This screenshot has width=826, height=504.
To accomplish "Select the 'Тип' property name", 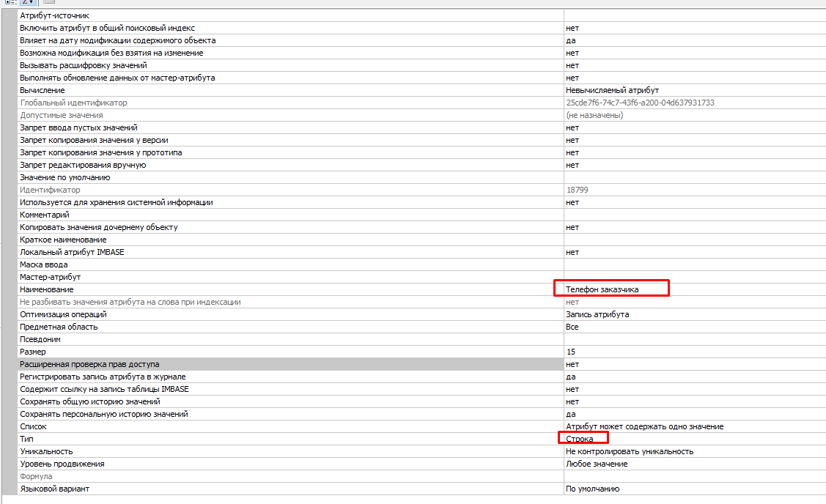I will point(26,440).
